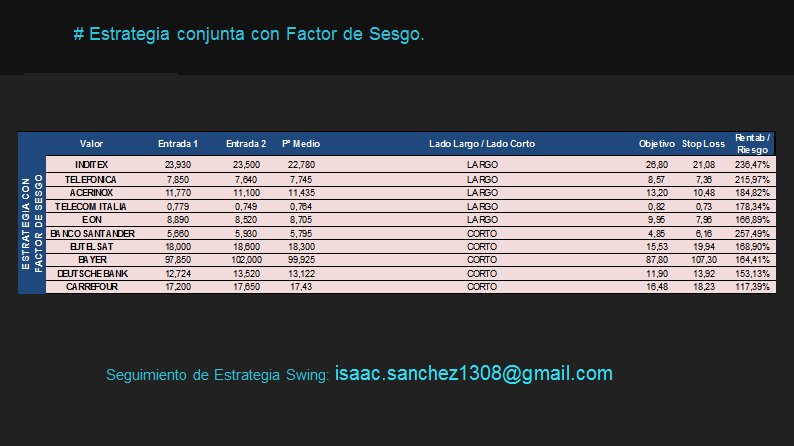
Task: Select the Valor column header
Action: pyautogui.click(x=91, y=144)
